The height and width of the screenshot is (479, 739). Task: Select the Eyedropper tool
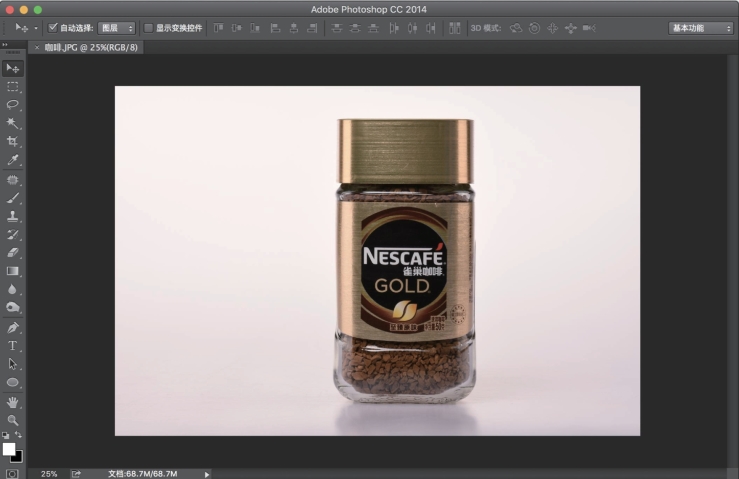(13, 160)
